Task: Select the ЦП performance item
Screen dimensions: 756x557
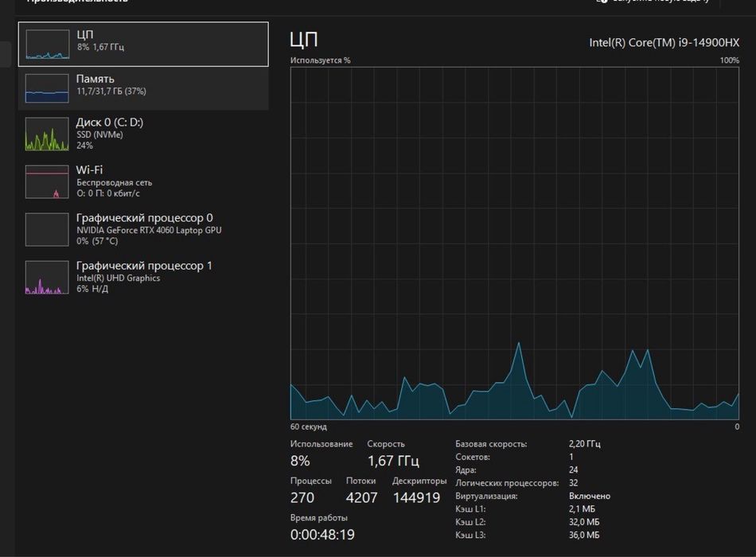Action: [143, 44]
